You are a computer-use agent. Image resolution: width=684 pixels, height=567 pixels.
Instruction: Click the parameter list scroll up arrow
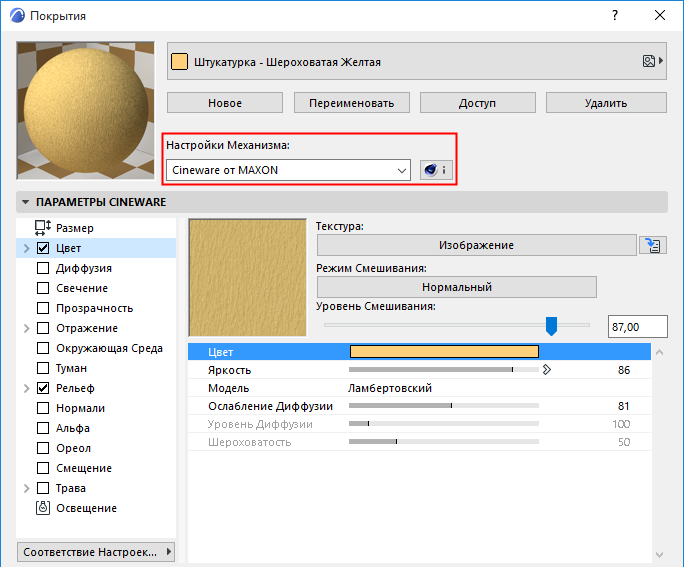(660, 352)
